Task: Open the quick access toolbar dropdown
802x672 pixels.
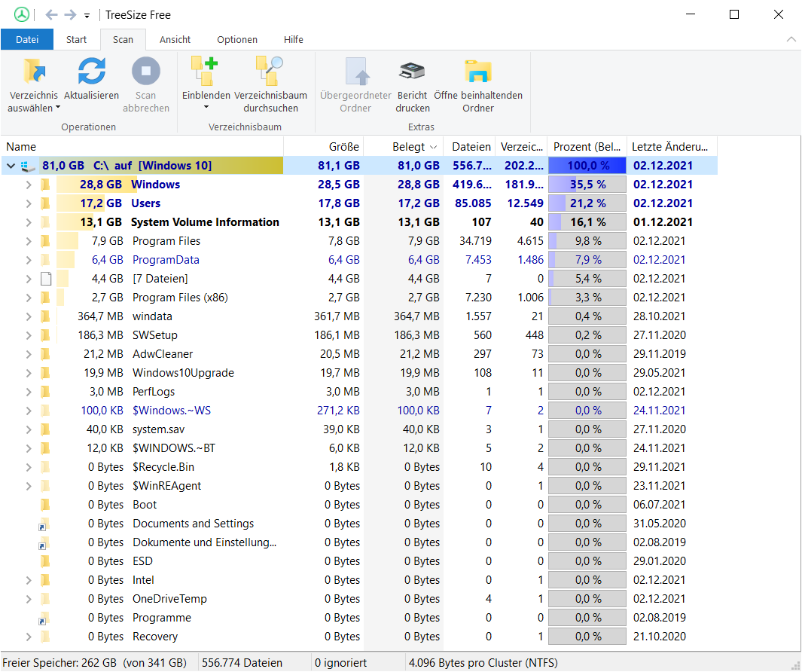Action: coord(87,16)
